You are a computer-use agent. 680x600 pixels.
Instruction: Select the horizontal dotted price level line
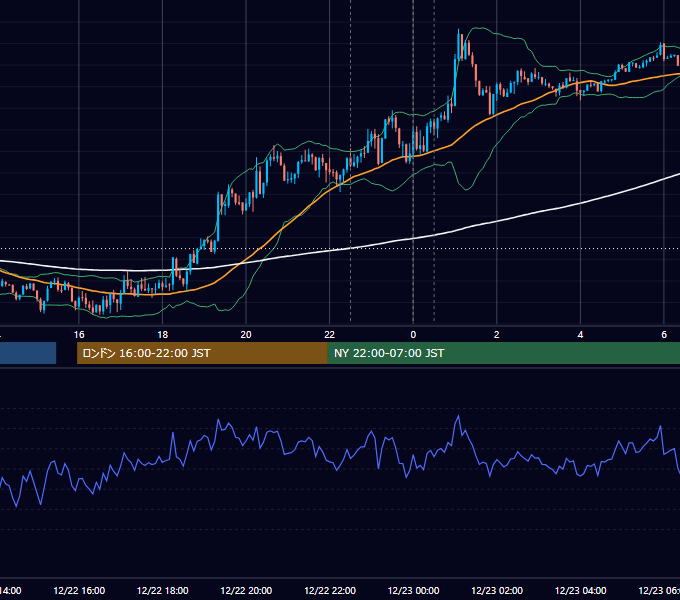340,249
